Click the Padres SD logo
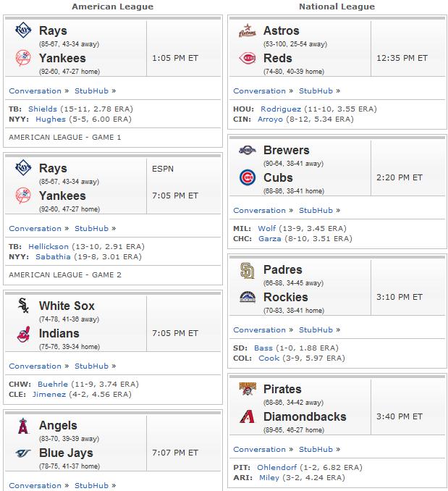 247,271
